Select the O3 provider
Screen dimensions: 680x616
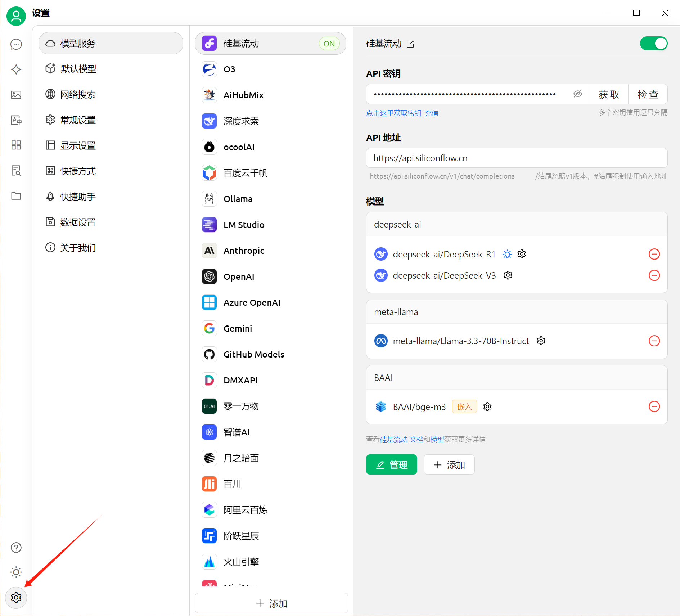271,69
